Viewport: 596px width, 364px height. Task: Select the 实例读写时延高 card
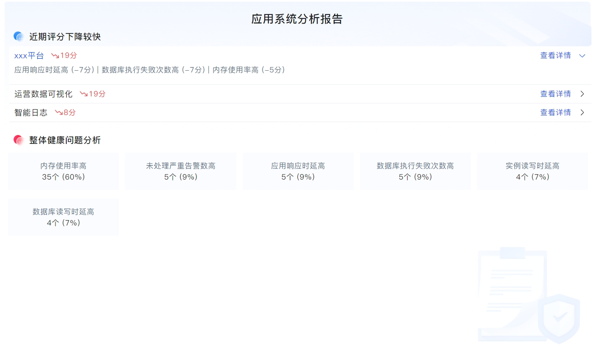[532, 171]
